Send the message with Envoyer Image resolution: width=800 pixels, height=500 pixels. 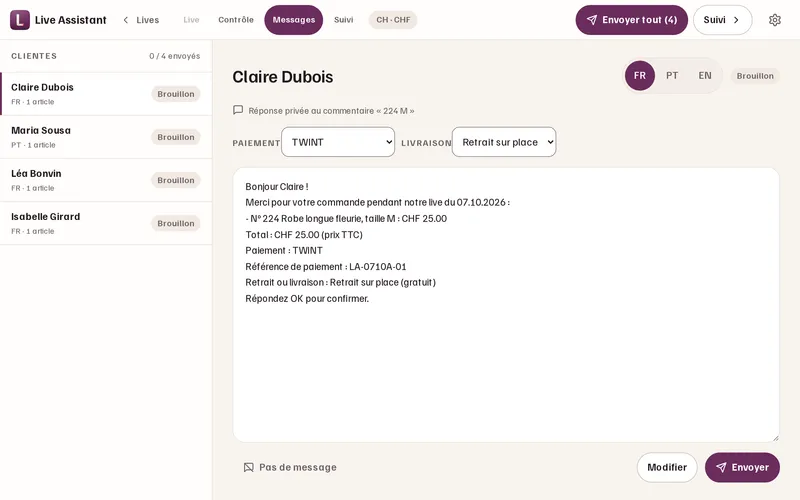tap(742, 467)
